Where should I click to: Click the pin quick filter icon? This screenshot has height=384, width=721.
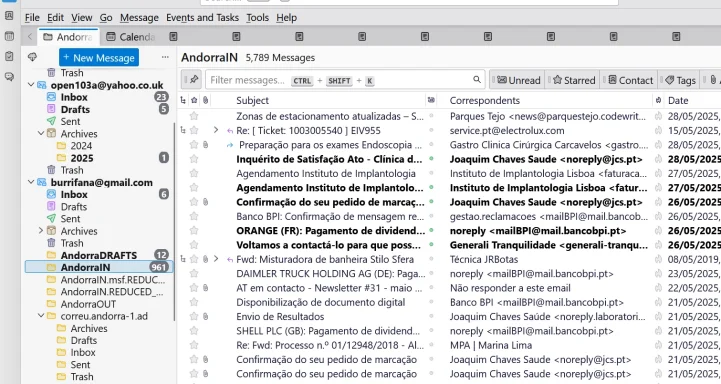point(192,80)
